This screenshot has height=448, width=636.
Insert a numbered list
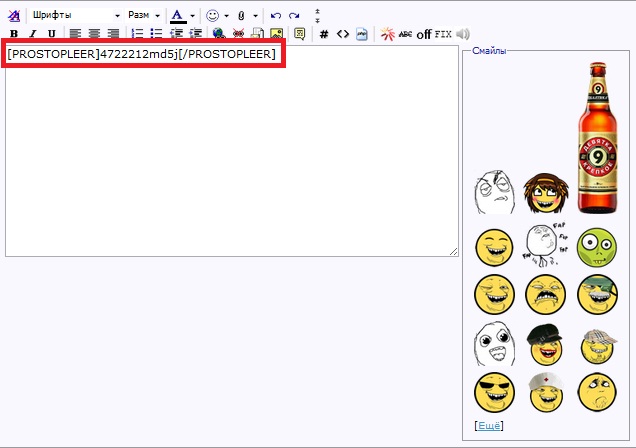[137, 34]
